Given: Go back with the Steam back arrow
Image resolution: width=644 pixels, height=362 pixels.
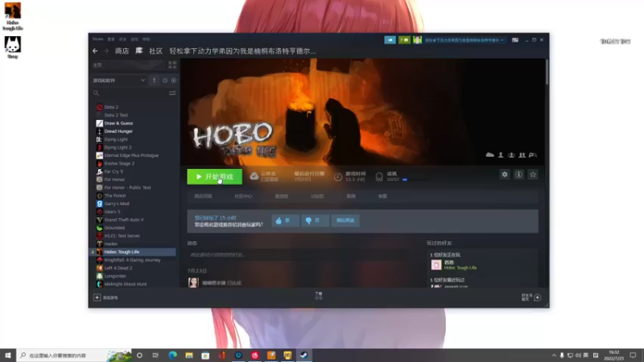Looking at the screenshot, I should click(x=95, y=51).
